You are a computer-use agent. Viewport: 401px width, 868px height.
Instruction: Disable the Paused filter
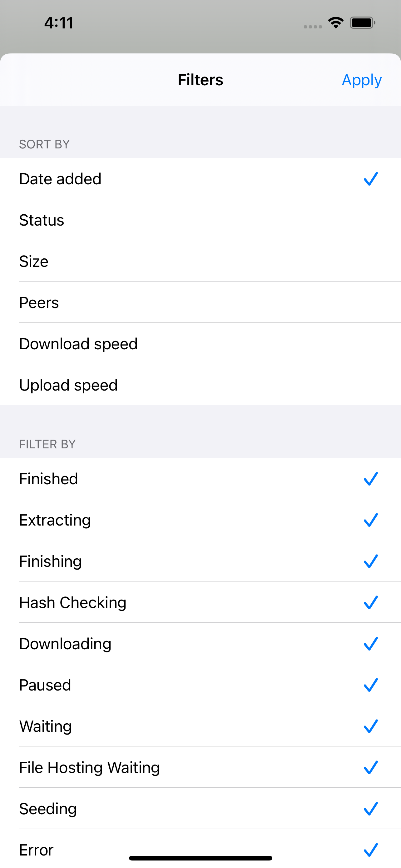click(200, 685)
